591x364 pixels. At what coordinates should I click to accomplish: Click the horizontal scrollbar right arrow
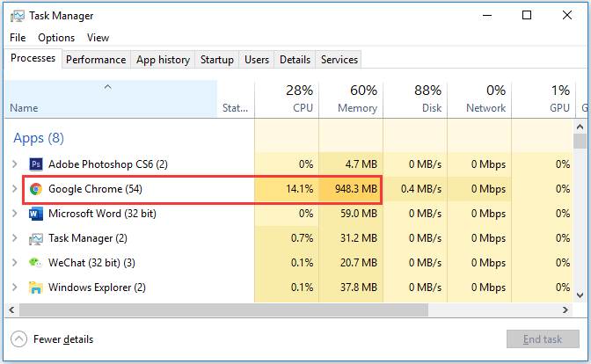click(565, 310)
